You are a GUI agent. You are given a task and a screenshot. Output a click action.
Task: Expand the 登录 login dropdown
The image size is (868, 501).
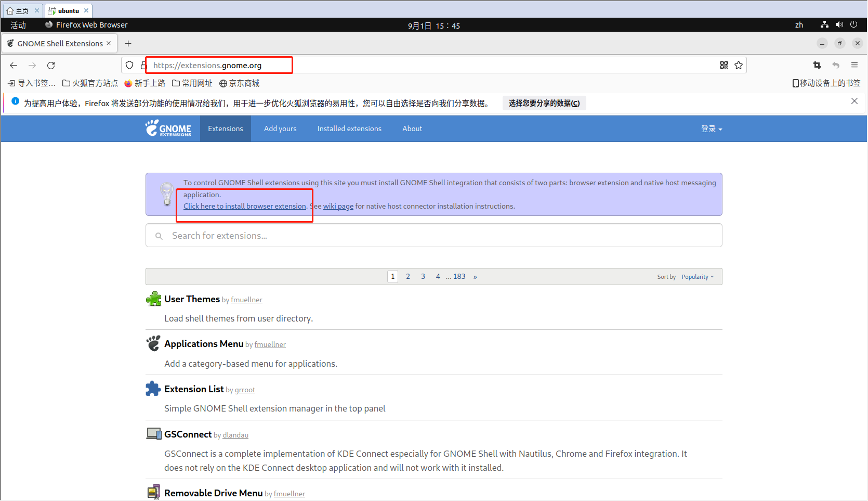(712, 129)
